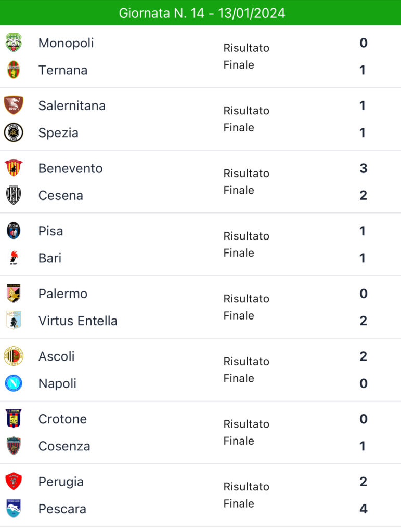The height and width of the screenshot is (532, 401).
Task: Click the Pescara club badge
Action: (14, 509)
